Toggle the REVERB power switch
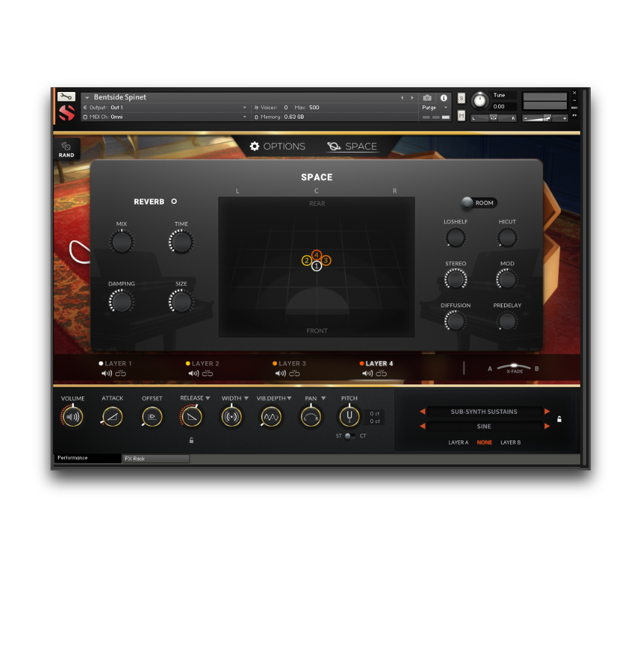 click(x=174, y=201)
